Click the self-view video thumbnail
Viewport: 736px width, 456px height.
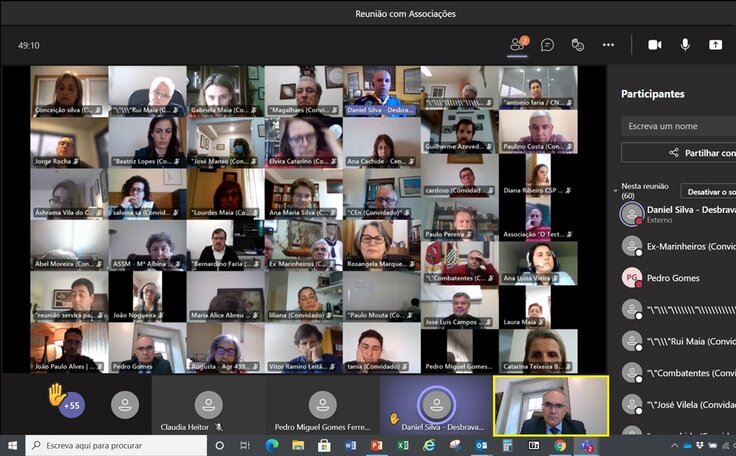pos(551,405)
